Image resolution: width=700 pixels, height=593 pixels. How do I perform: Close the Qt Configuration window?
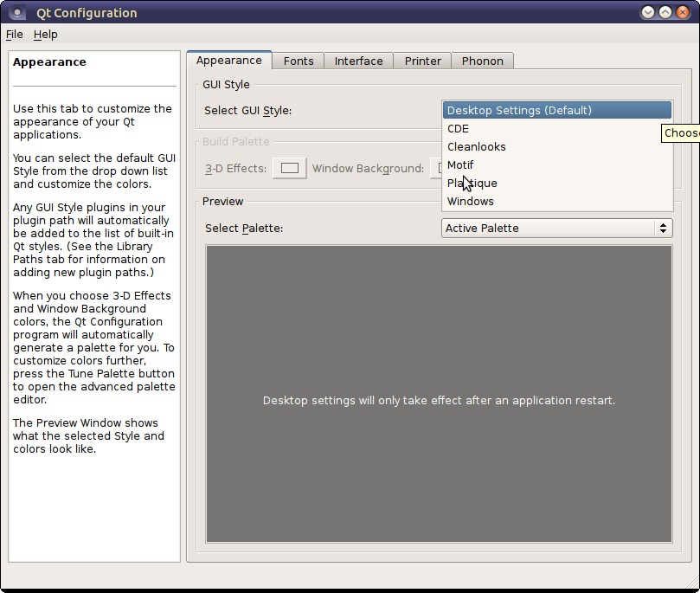683,12
